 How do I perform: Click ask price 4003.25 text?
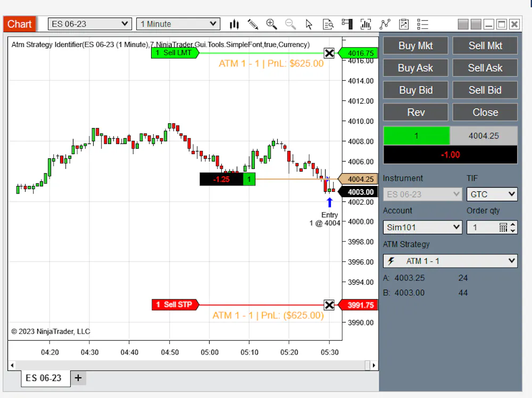click(410, 278)
